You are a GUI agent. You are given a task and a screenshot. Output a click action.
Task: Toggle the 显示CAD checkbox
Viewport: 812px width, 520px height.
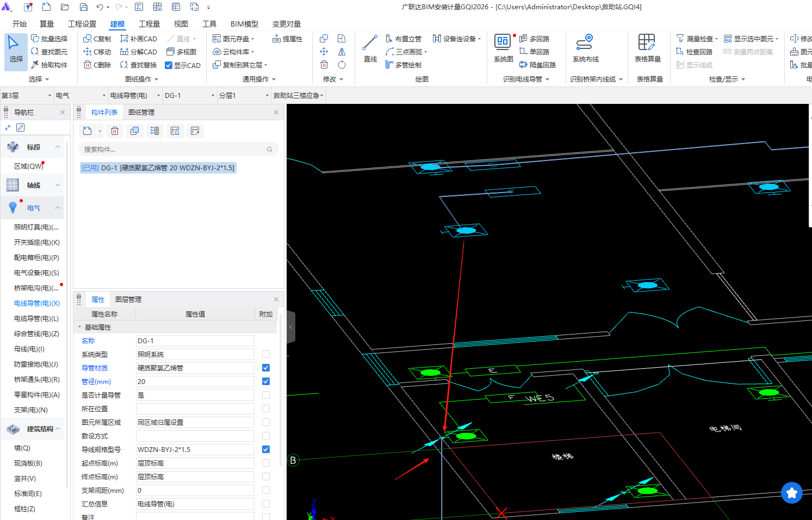click(169, 65)
